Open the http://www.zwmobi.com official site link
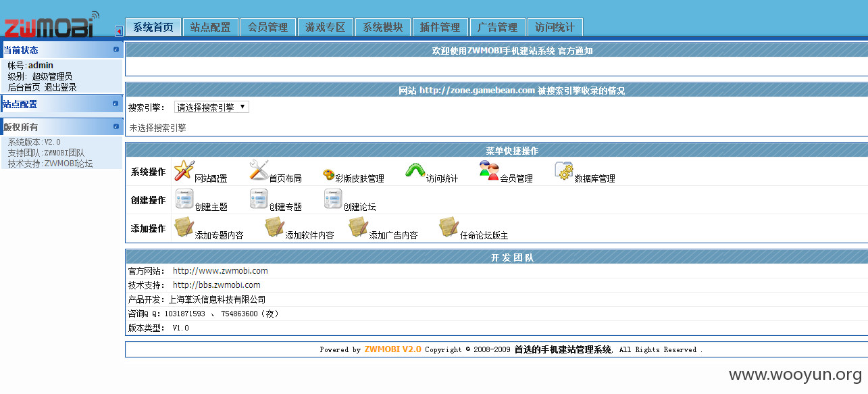 [220, 270]
